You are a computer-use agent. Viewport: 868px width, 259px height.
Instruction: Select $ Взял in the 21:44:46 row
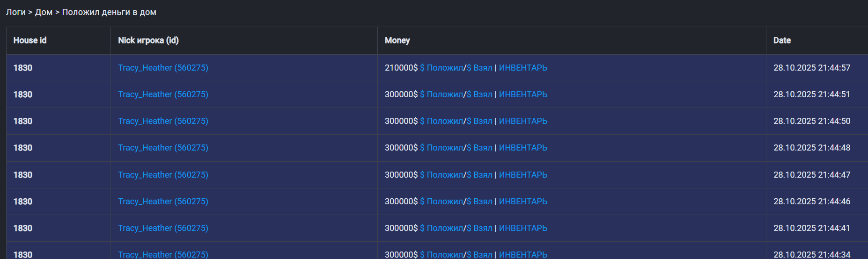click(x=479, y=201)
